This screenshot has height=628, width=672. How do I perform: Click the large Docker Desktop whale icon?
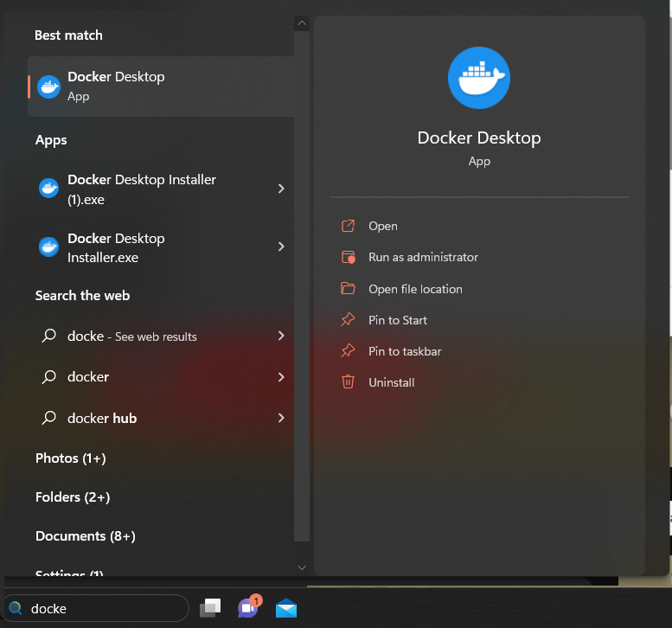479,78
